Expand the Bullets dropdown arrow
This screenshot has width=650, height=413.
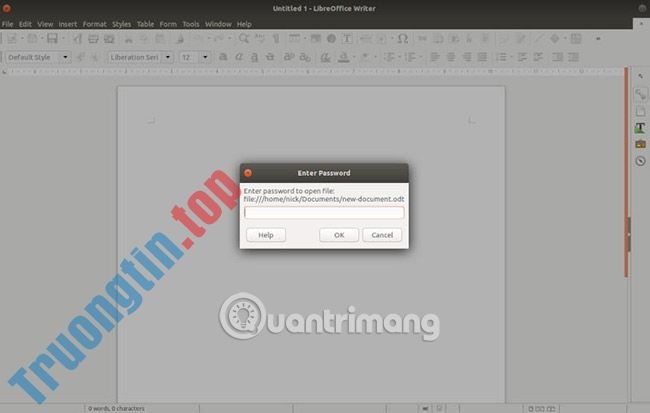[399, 57]
